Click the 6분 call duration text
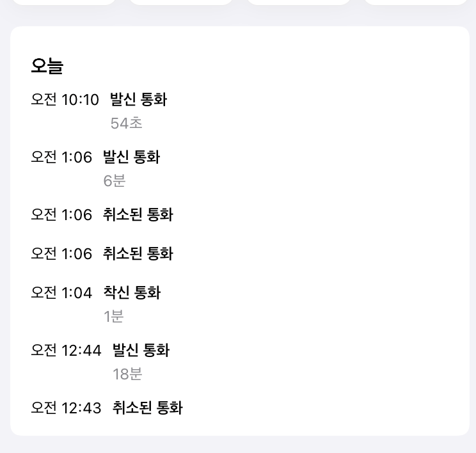 tap(115, 181)
